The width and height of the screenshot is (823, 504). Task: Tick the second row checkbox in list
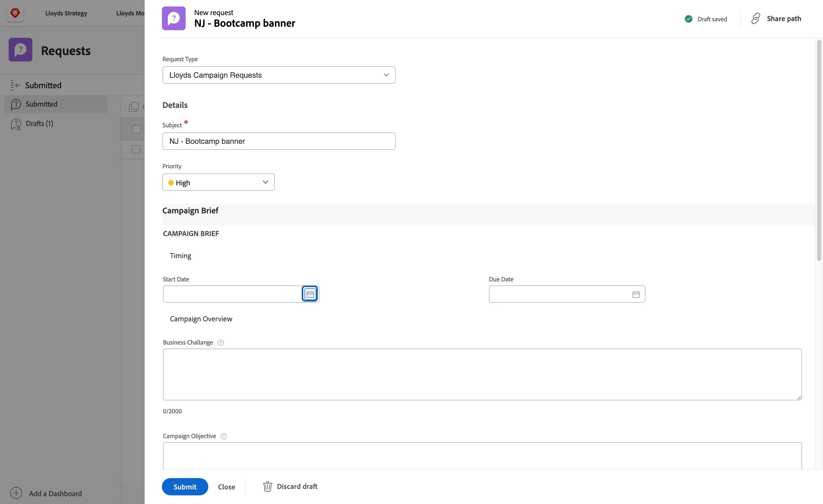(x=136, y=149)
